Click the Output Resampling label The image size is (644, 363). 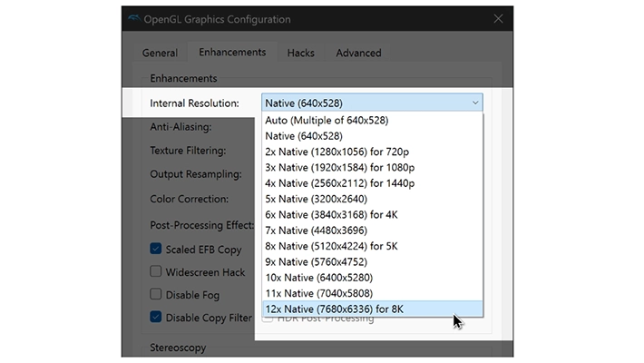tap(196, 174)
